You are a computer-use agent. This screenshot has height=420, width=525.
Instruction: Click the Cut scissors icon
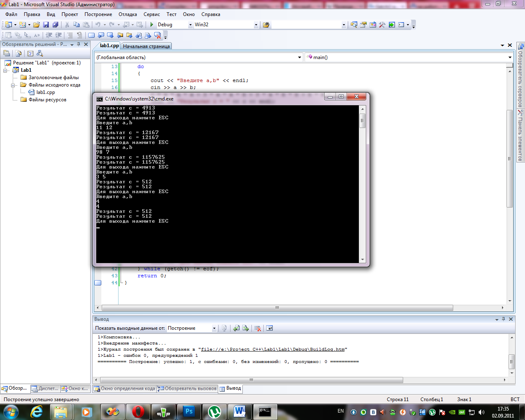click(67, 25)
